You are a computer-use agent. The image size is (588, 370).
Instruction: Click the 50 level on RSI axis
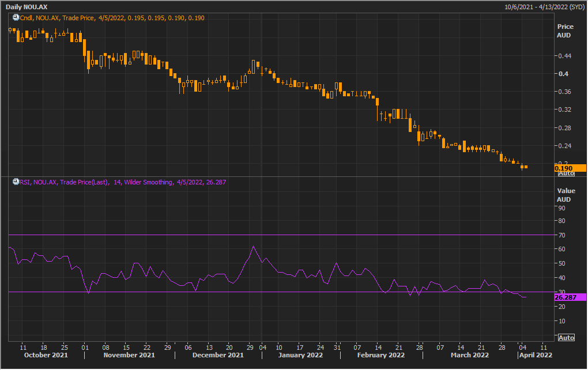click(561, 263)
